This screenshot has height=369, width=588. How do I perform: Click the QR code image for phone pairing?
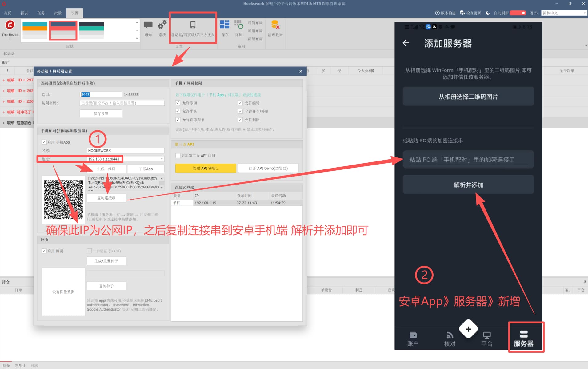point(63,200)
